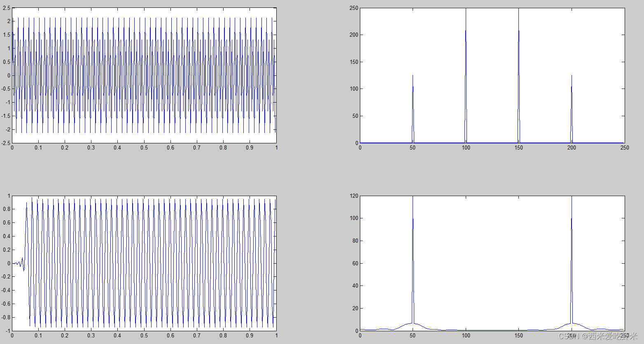Image resolution: width=644 pixels, height=344 pixels.
Task: Click y-axis label '1.5' on top-left plot
Action: point(7,35)
